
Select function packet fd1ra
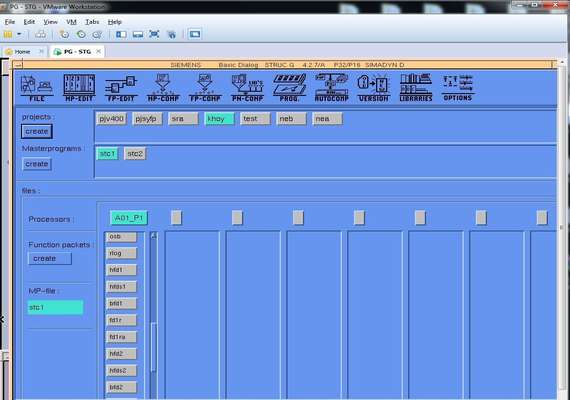pos(121,337)
